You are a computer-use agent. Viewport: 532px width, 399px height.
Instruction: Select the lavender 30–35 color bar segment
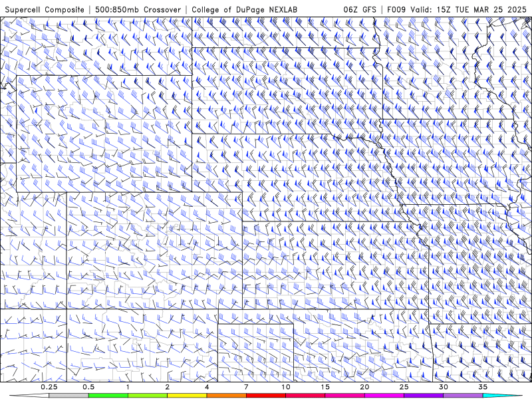pos(463,396)
